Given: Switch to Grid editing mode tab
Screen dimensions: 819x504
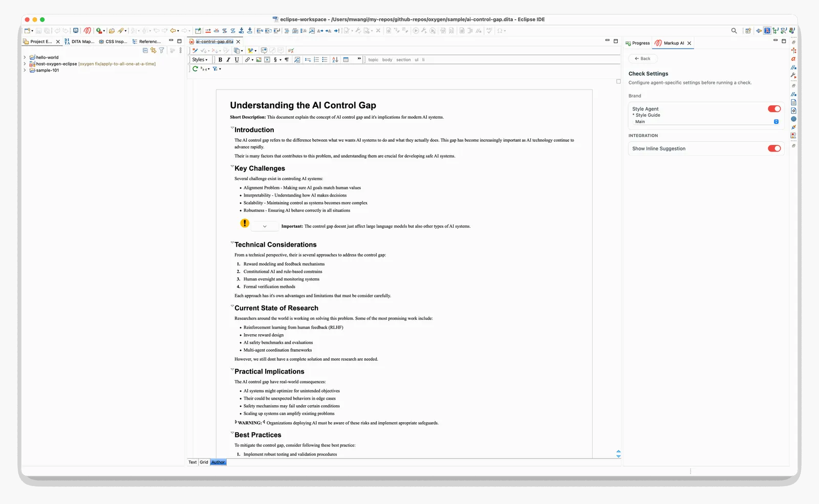Looking at the screenshot, I should (204, 462).
